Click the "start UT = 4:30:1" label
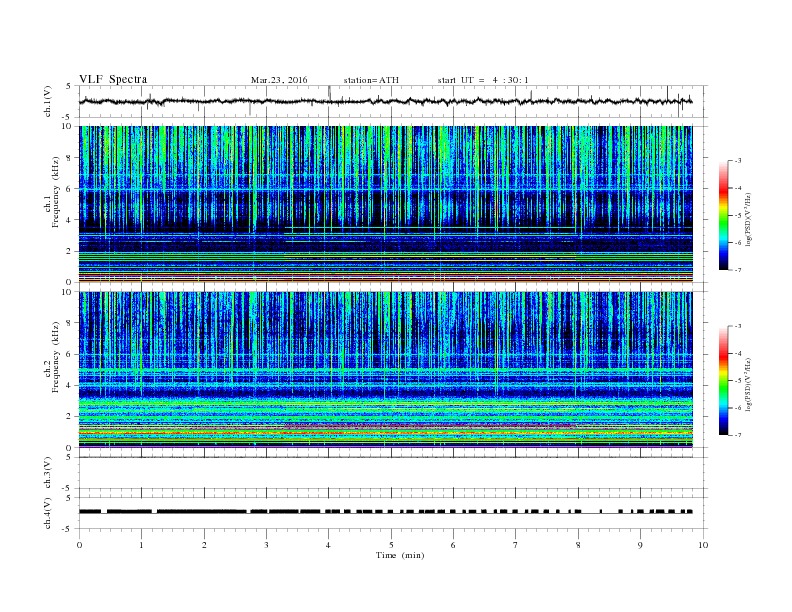The image size is (792, 612). coord(483,80)
